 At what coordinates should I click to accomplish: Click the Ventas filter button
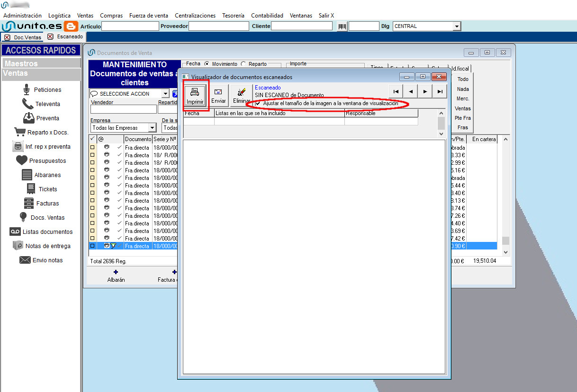click(463, 108)
